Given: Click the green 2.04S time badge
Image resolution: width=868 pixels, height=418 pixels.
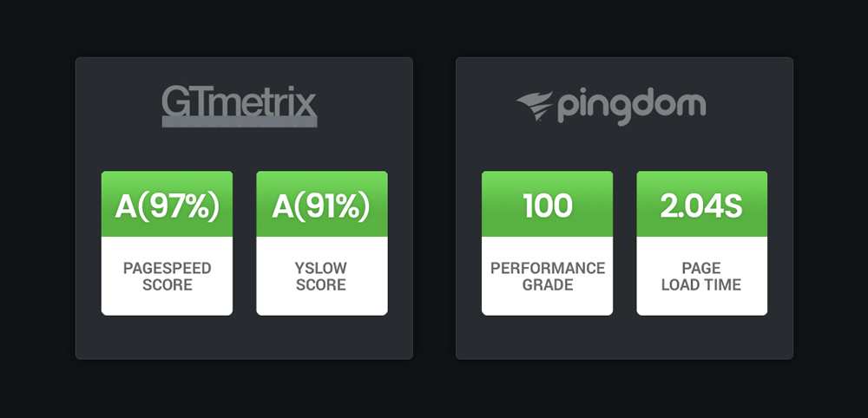Looking at the screenshot, I should 701,205.
